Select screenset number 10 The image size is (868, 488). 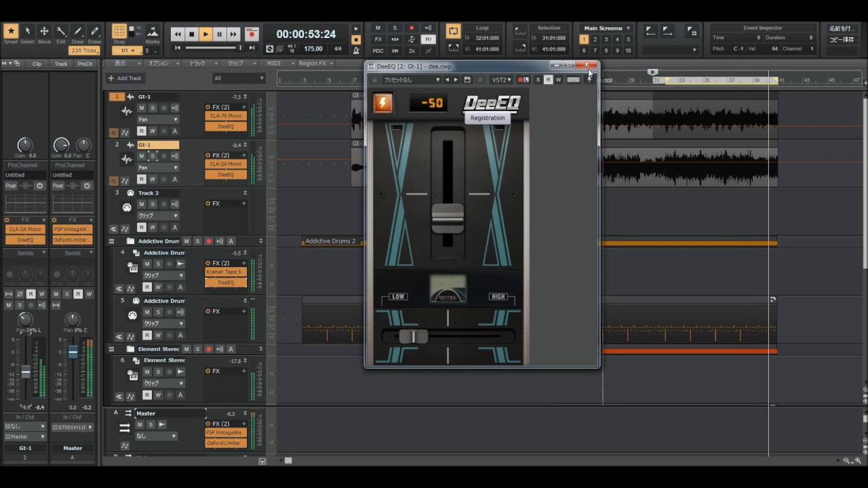pyautogui.click(x=628, y=51)
